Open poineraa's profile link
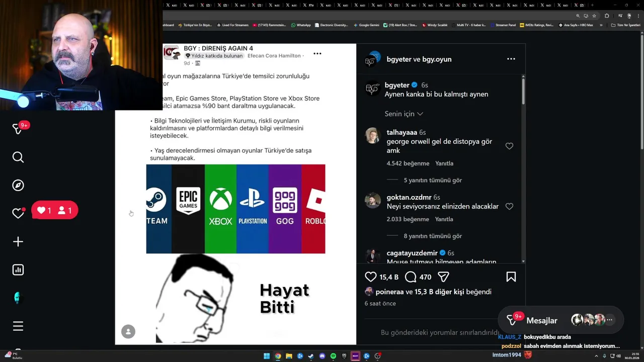Viewport: 644px width, 362px height. [x=389, y=292]
